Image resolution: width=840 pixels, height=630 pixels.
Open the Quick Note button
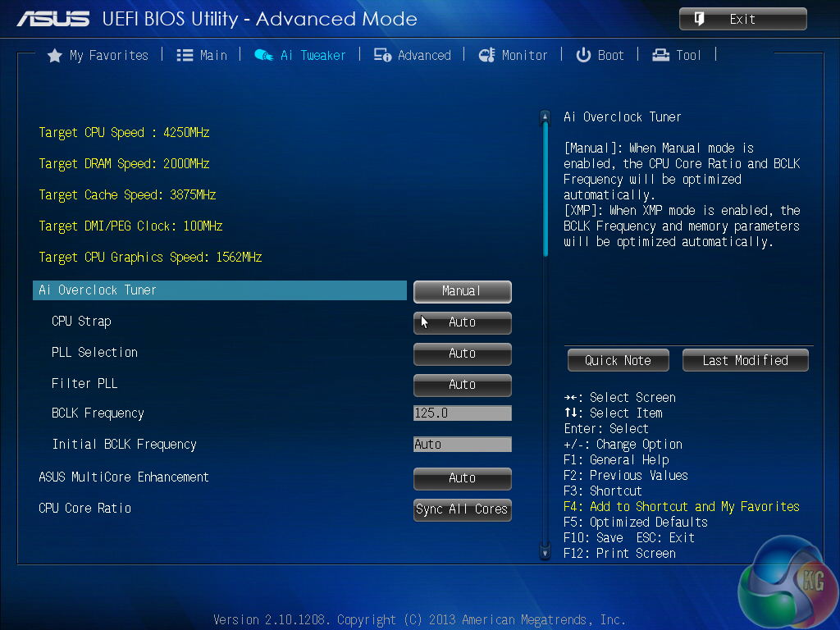click(x=619, y=360)
